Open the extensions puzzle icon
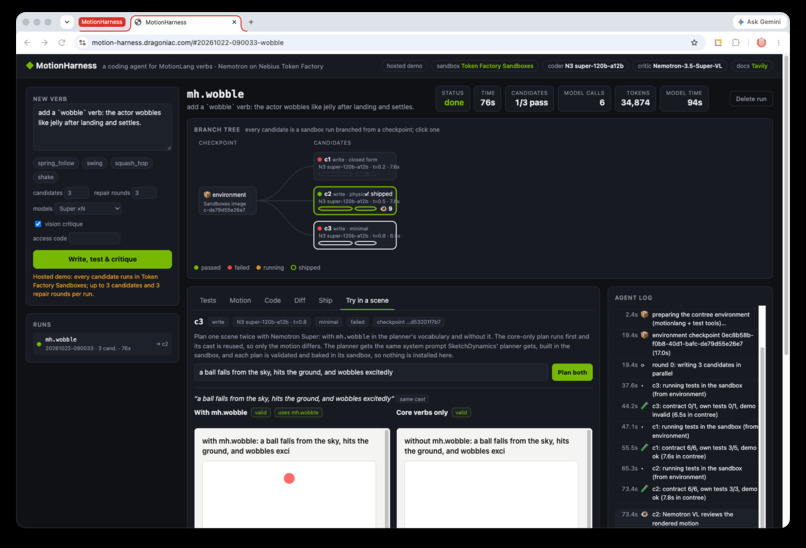This screenshot has width=806, height=548. tap(736, 43)
